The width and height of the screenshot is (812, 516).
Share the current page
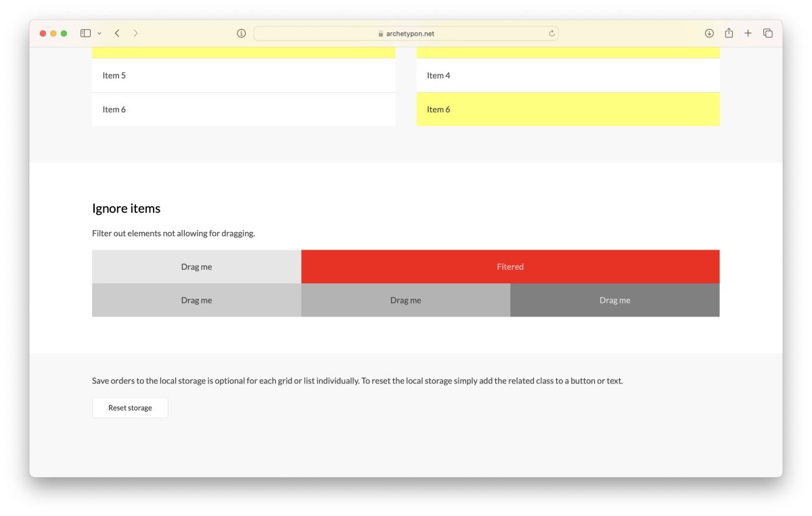click(x=728, y=32)
